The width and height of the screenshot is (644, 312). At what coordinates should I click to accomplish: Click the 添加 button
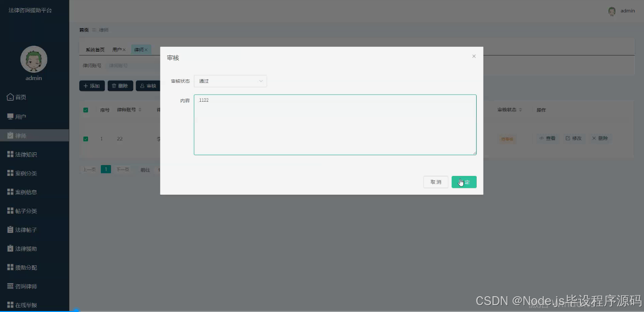coord(92,86)
